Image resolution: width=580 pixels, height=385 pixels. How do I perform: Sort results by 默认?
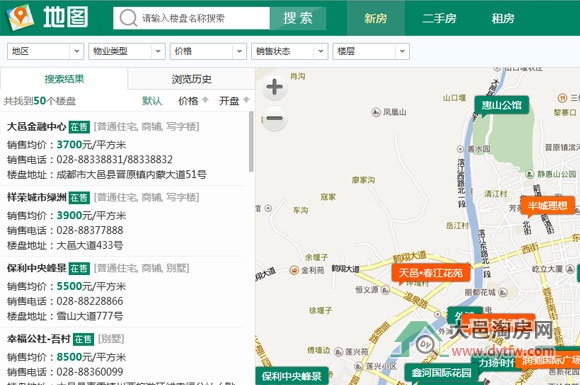click(x=152, y=101)
